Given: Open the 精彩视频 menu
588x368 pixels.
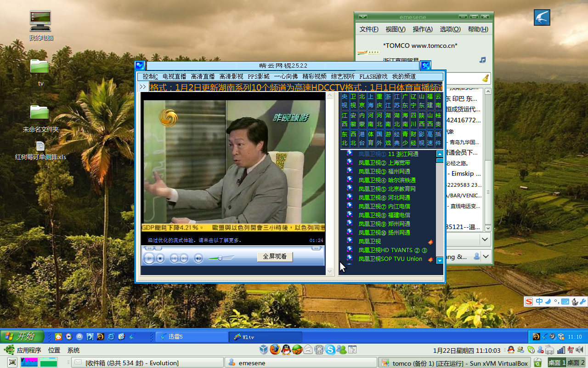Looking at the screenshot, I should point(315,77).
